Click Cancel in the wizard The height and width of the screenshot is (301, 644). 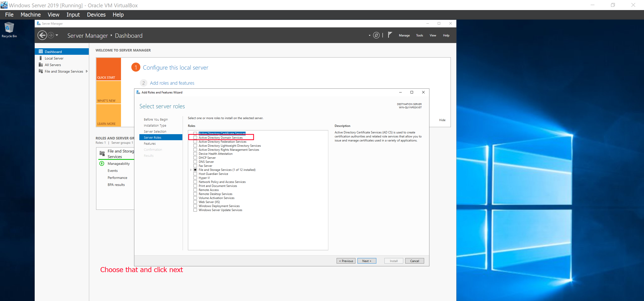coord(415,261)
